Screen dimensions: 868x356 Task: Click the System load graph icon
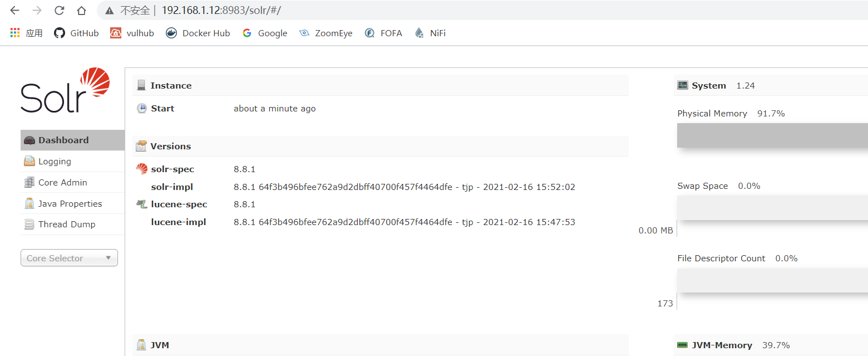683,85
